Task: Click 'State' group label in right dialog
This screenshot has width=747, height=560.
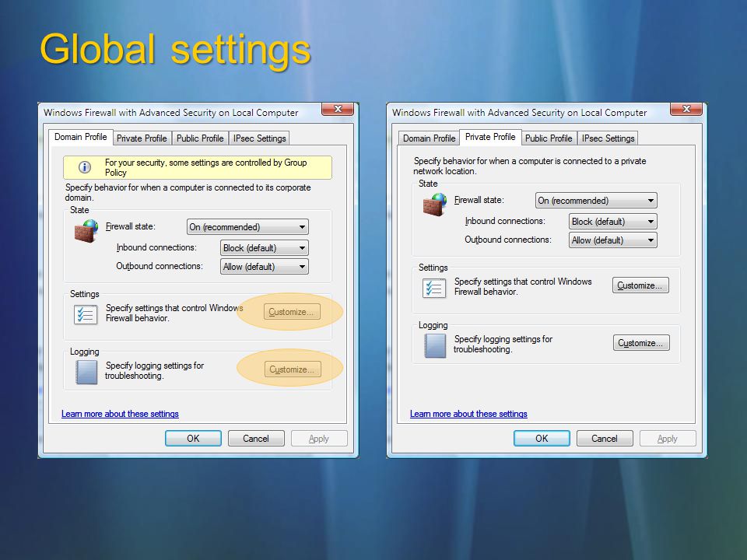Action: tap(428, 184)
